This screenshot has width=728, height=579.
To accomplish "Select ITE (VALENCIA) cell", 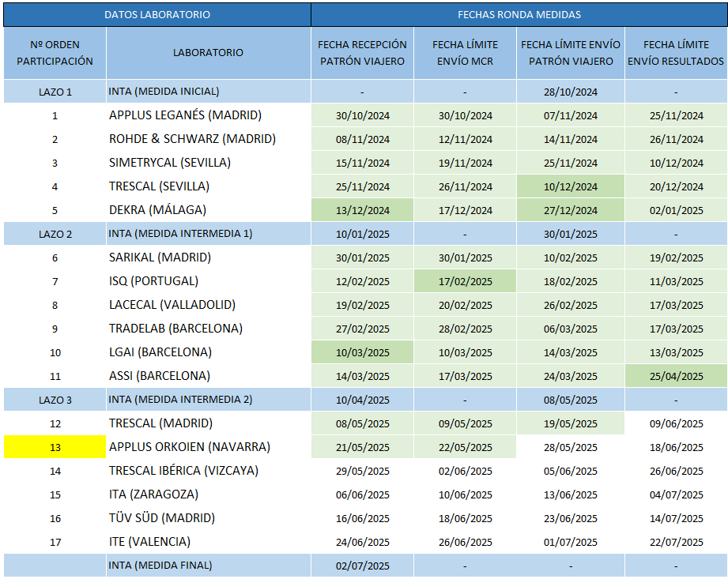I will (x=209, y=541).
